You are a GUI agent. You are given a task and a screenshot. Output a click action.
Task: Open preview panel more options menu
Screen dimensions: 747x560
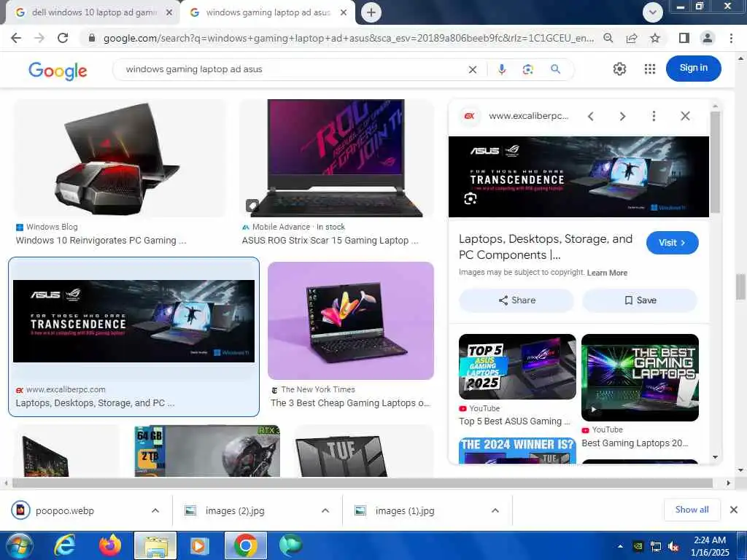point(654,116)
